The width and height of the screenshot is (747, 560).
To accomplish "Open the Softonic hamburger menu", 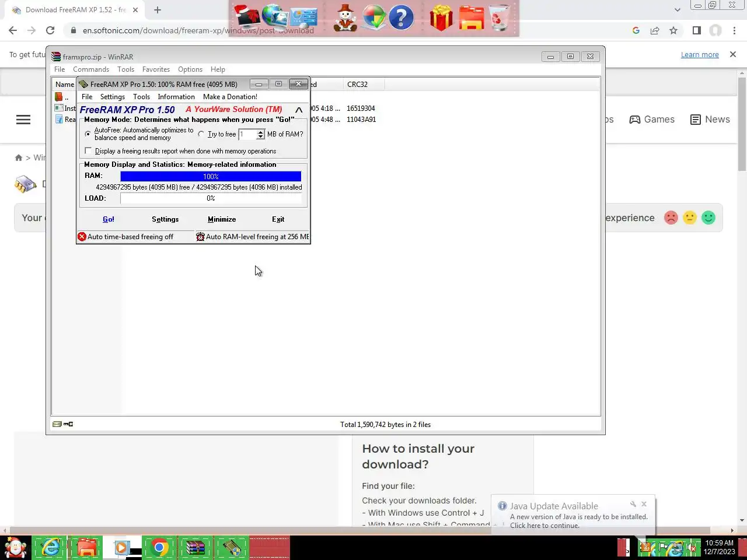I will (23, 120).
